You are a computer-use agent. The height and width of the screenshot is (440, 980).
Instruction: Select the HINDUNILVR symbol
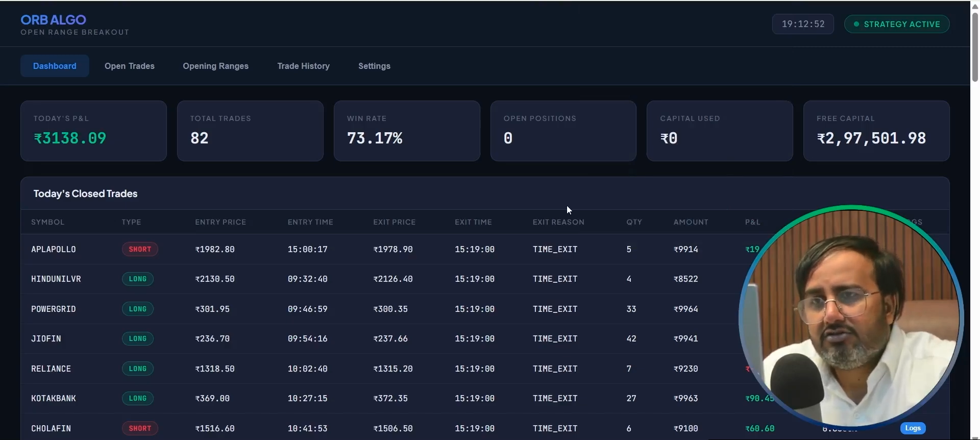(x=56, y=279)
